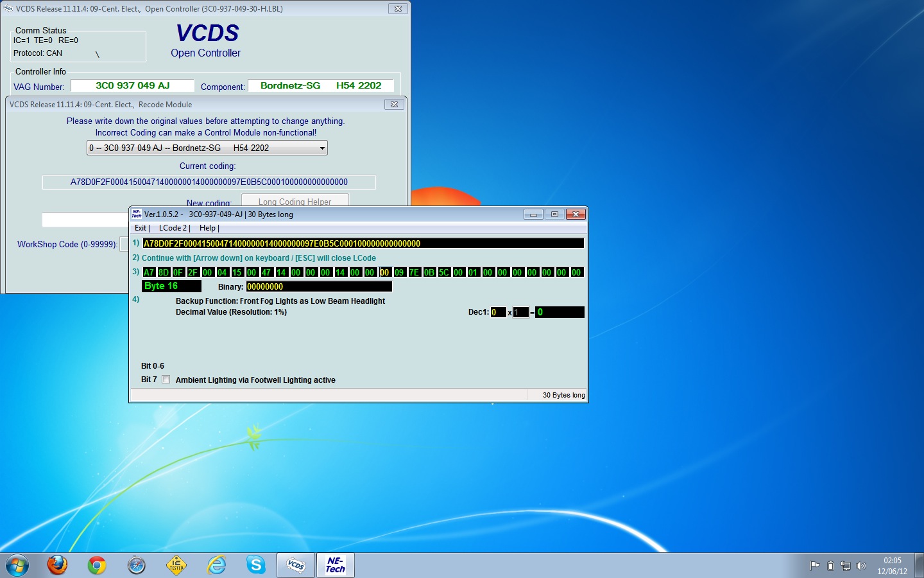Click the Long Coding Helper button
The image size is (924, 578).
[295, 200]
